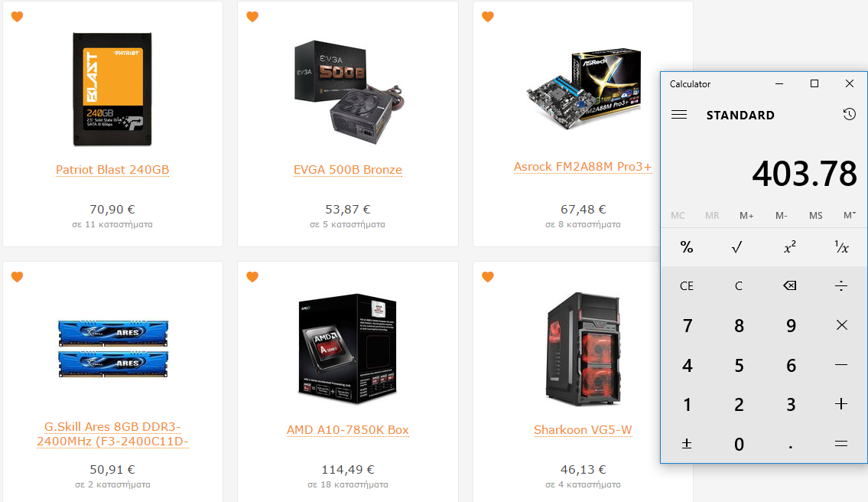Click the equals button in calculator
This screenshot has width=868, height=502.
841,444
